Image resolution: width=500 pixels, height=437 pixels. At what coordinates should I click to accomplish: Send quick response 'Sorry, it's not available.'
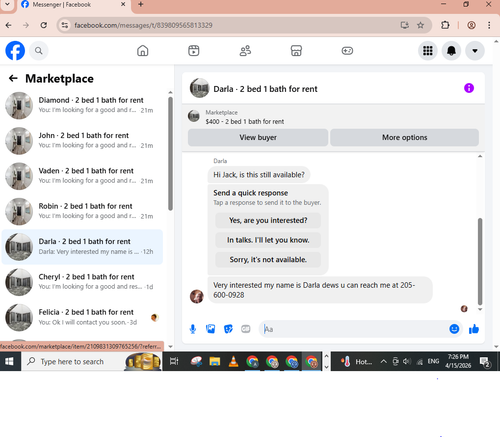[268, 260]
